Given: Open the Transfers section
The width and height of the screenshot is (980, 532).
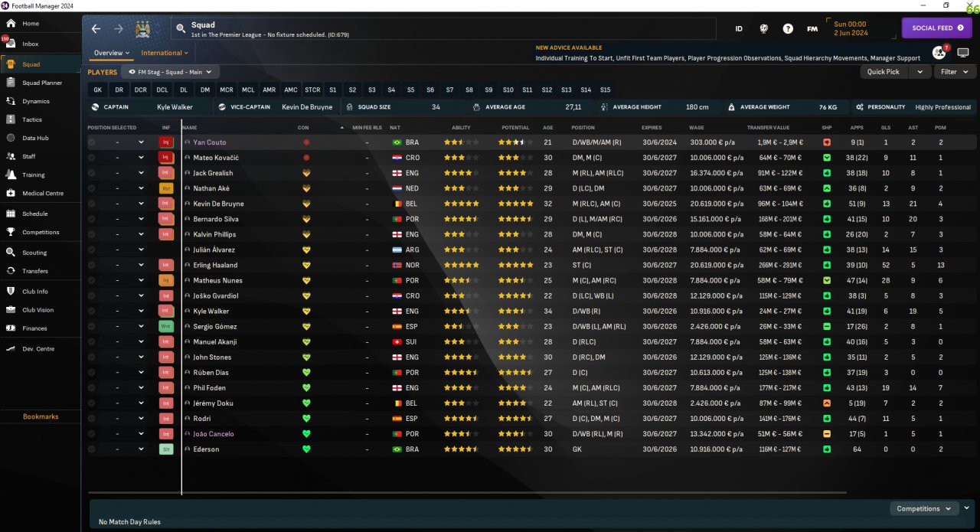Looking at the screenshot, I should click(34, 271).
